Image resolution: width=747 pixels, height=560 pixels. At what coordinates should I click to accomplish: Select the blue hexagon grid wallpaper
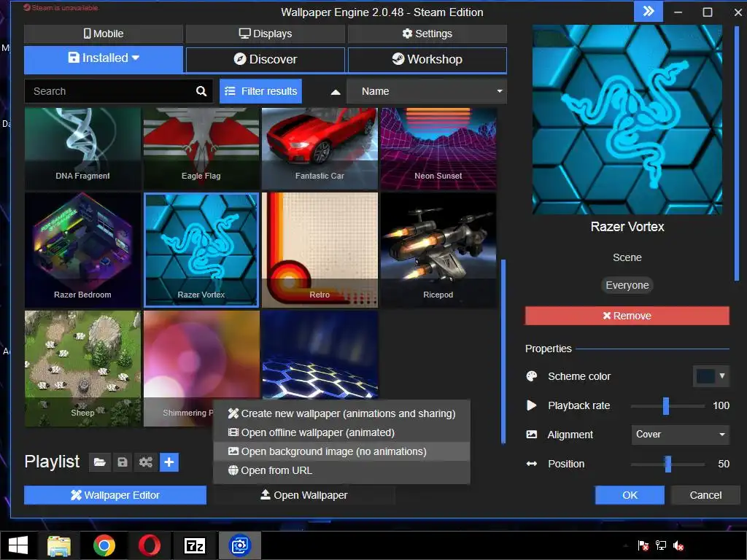pos(320,355)
